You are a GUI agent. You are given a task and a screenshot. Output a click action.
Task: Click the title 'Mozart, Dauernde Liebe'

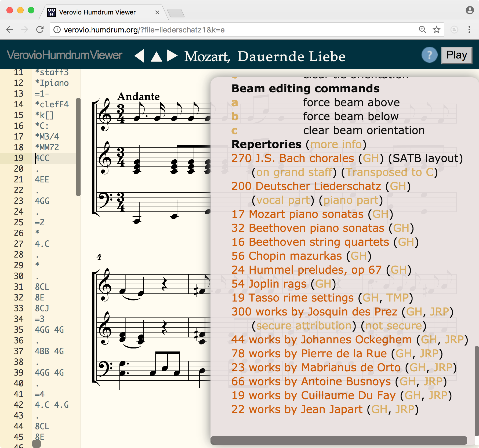click(265, 56)
